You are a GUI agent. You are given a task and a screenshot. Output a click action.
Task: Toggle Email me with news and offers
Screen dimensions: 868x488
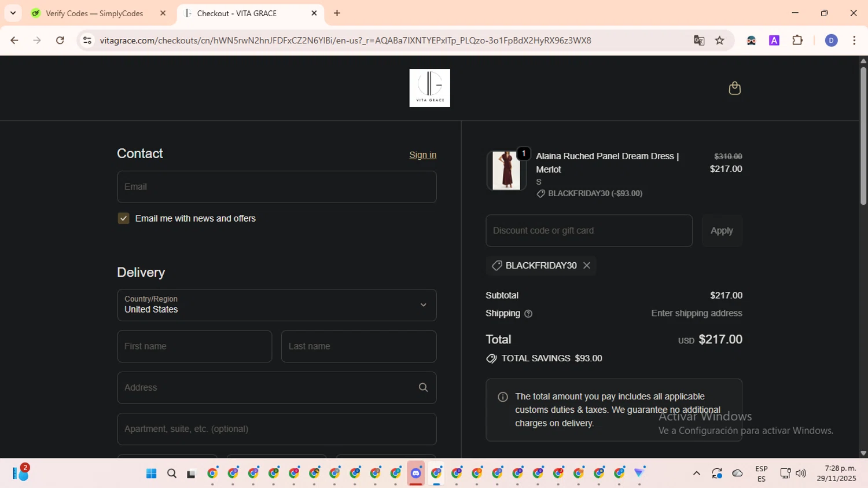(x=123, y=218)
